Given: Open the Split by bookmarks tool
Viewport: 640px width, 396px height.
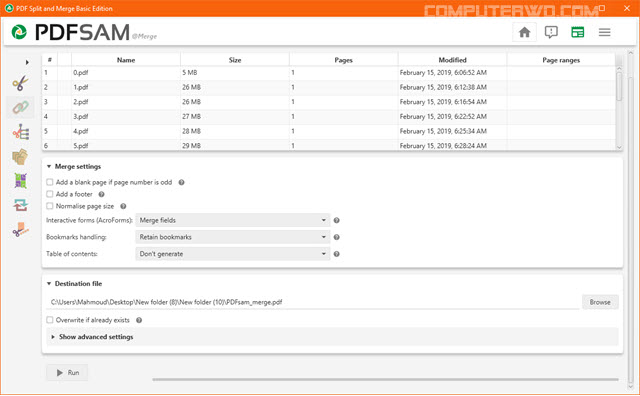Looking at the screenshot, I should coord(20,132).
